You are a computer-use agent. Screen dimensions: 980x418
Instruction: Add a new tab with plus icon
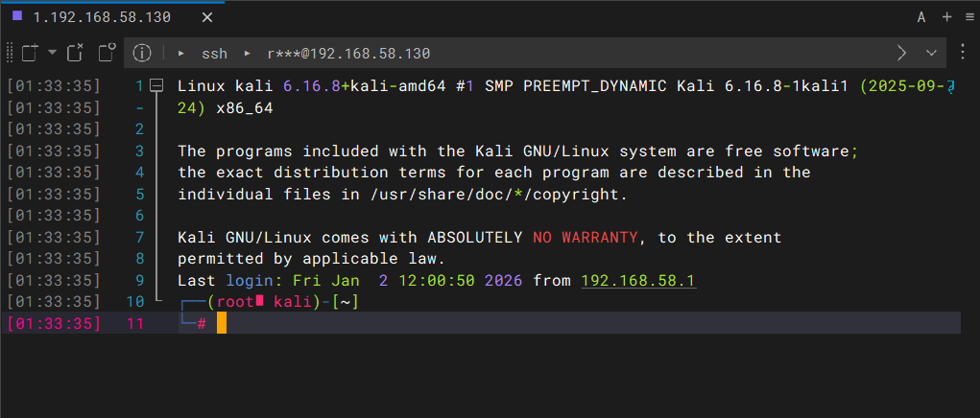(x=945, y=17)
